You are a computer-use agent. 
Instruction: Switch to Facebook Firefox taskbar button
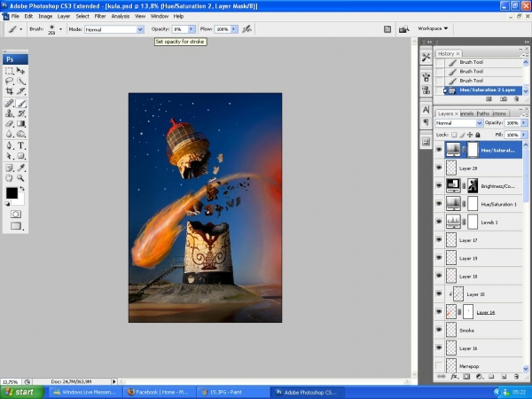point(159,392)
